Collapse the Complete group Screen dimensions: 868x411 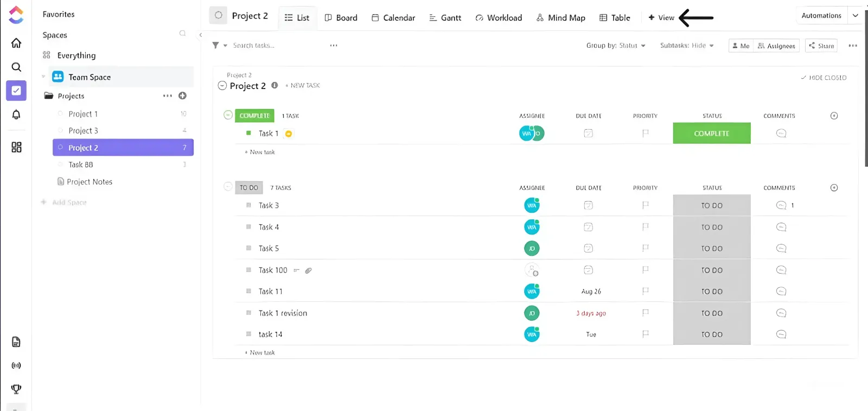(x=228, y=115)
